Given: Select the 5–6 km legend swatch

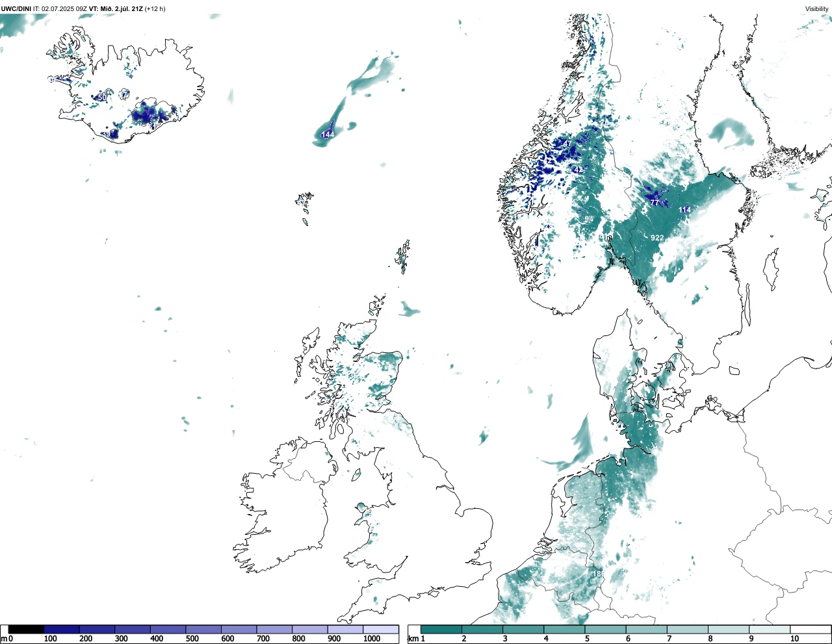Looking at the screenshot, I should (606, 629).
